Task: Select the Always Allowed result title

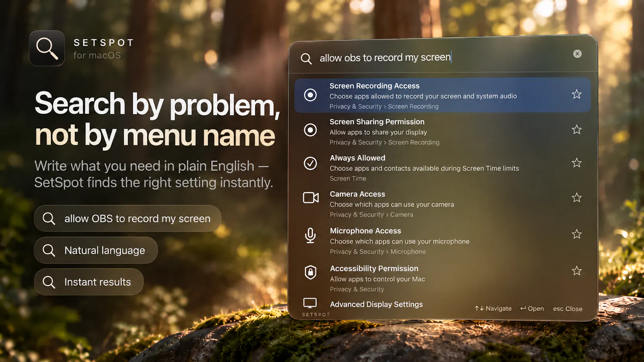Action: point(357,158)
